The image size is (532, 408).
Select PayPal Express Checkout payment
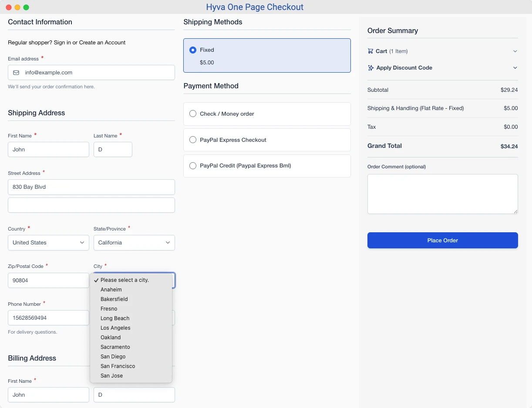point(193,140)
